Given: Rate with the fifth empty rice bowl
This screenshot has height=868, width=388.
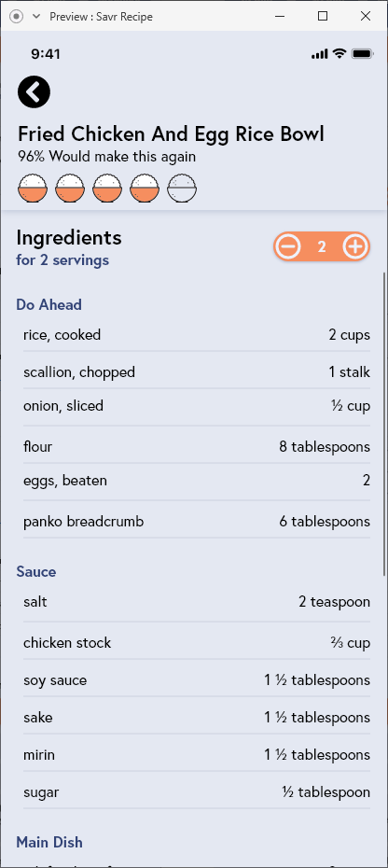Looking at the screenshot, I should tap(182, 189).
